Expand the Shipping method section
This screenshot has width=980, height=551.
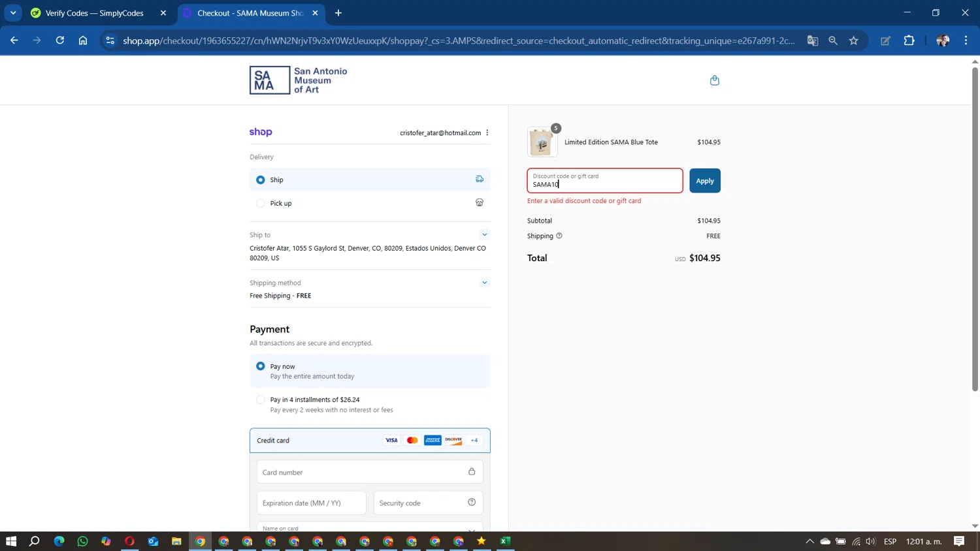coord(484,283)
